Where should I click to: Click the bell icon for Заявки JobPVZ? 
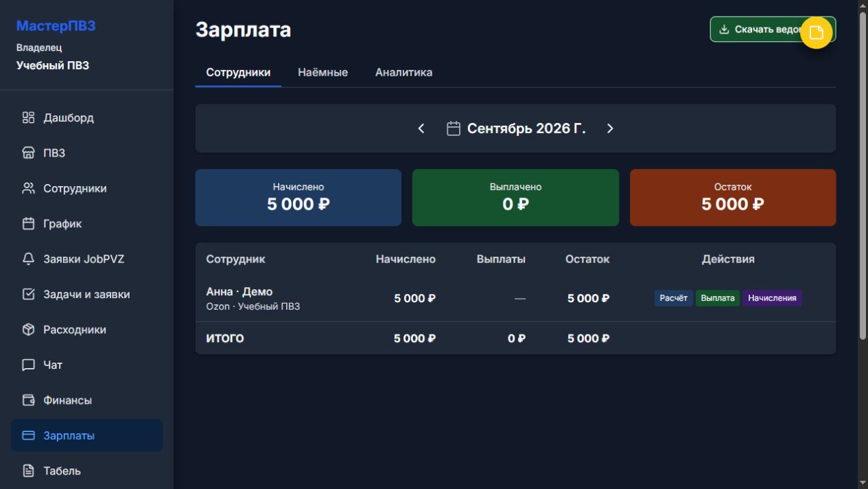pyautogui.click(x=28, y=259)
